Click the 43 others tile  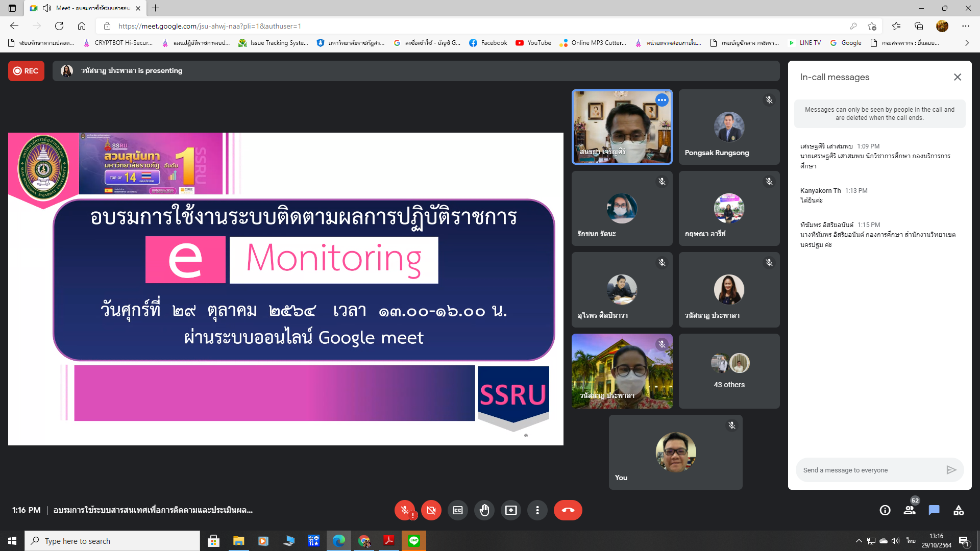tap(729, 371)
